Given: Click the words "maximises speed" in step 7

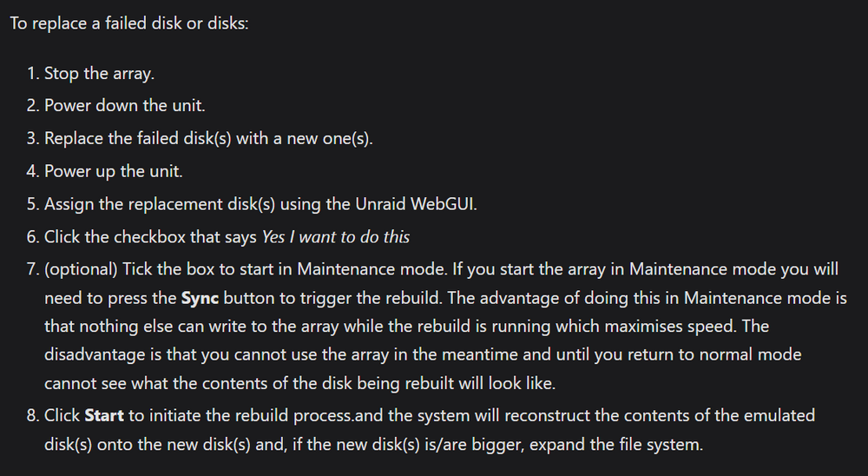Looking at the screenshot, I should coord(670,327).
